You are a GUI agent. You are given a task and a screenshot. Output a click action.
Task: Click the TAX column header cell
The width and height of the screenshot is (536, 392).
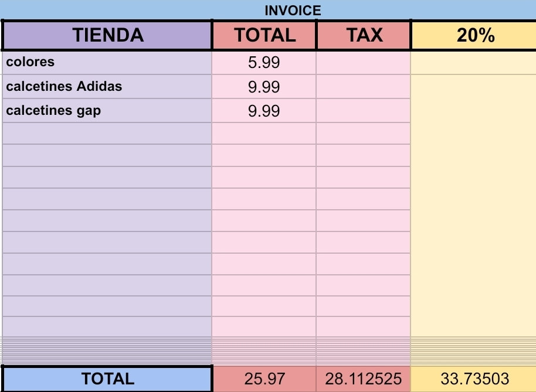point(364,35)
